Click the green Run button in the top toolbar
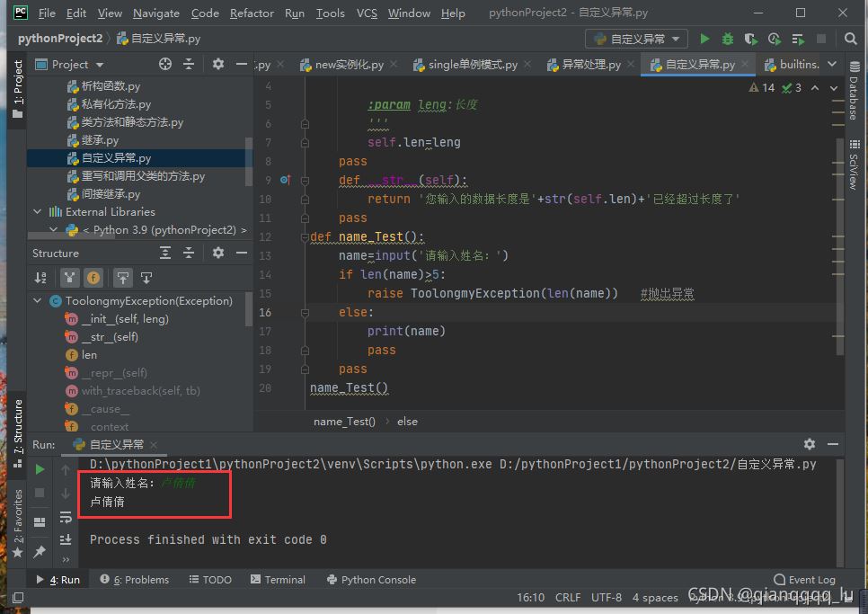This screenshot has width=868, height=614. (x=704, y=39)
